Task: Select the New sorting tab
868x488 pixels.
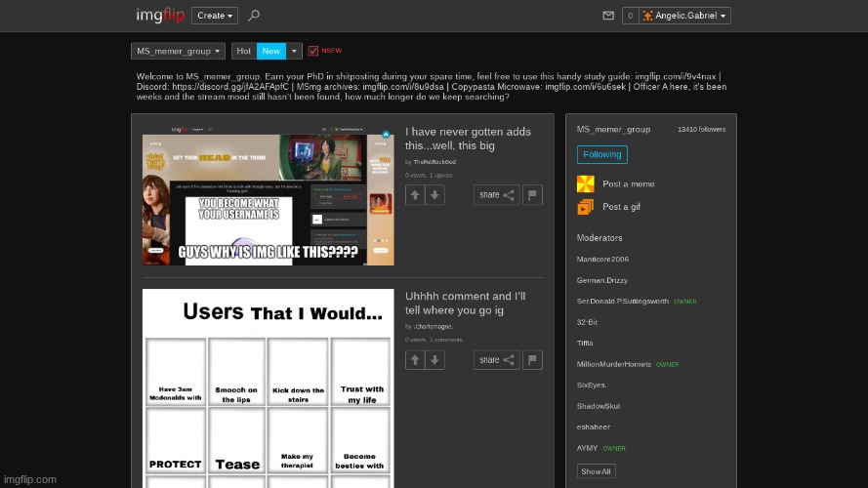Action: coord(270,51)
